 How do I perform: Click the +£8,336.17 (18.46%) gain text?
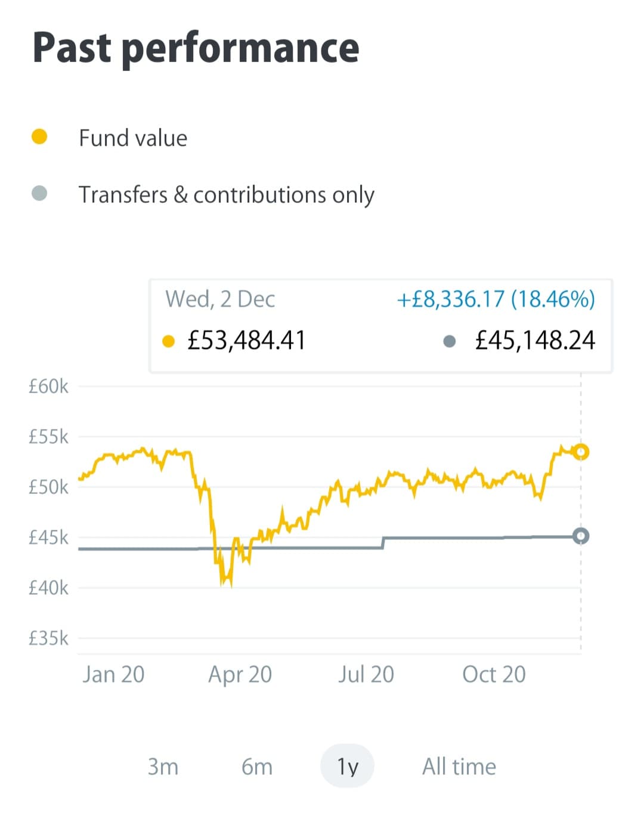click(496, 299)
